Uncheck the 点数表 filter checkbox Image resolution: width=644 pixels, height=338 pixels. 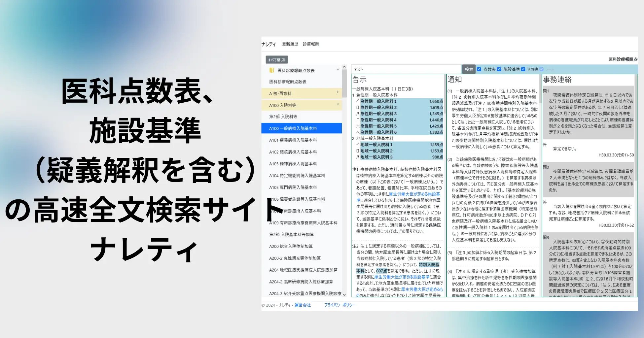coord(479,69)
